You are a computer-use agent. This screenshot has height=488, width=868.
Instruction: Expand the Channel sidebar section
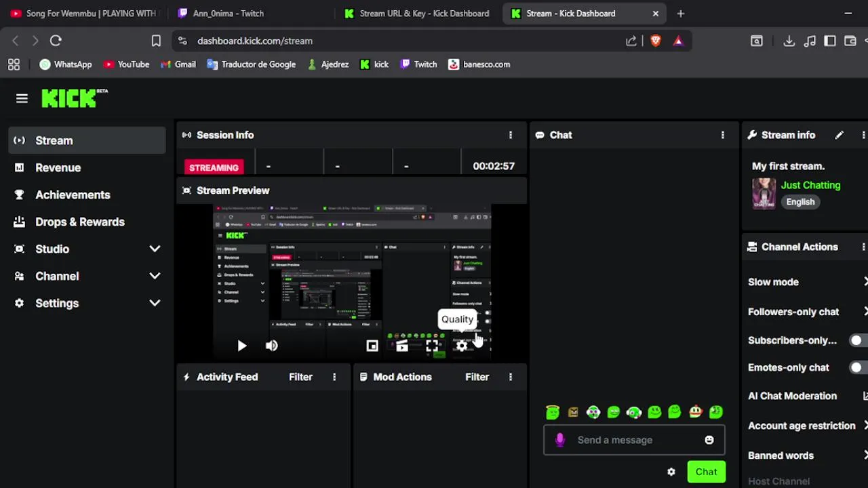coord(155,276)
